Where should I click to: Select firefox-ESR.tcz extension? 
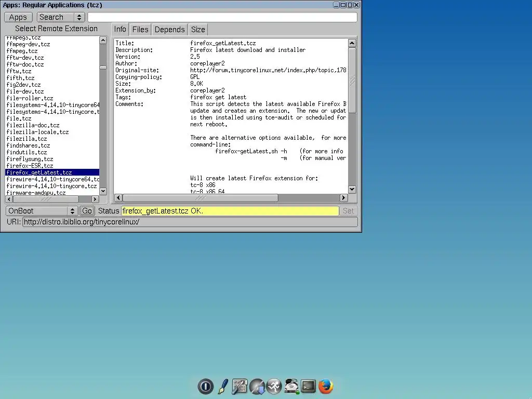pos(52,166)
